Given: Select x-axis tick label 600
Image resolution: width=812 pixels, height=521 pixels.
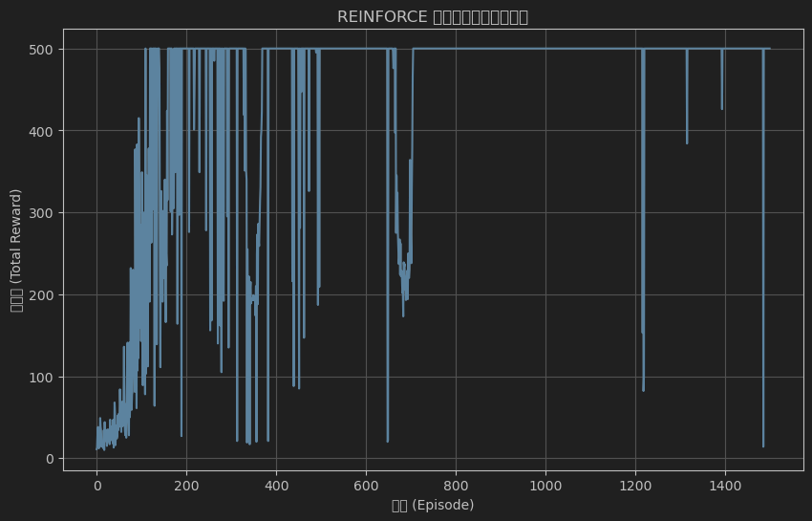Looking at the screenshot, I should pos(366,486).
